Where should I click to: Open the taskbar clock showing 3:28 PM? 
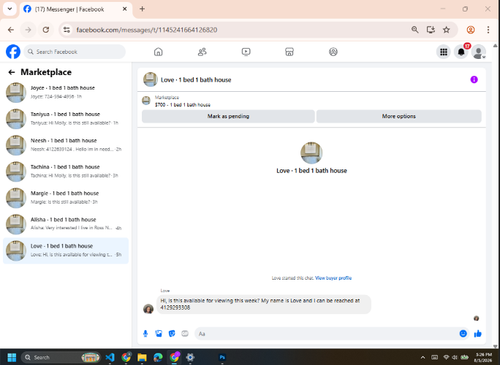[x=484, y=357]
